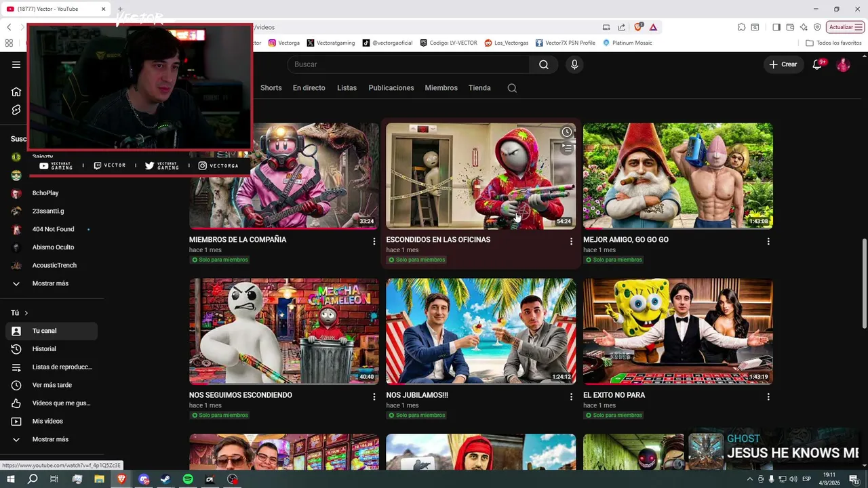Screen dimensions: 868x488
Task: Open the 'Vector7X PSN Profile' bookmark
Action: (x=565, y=43)
